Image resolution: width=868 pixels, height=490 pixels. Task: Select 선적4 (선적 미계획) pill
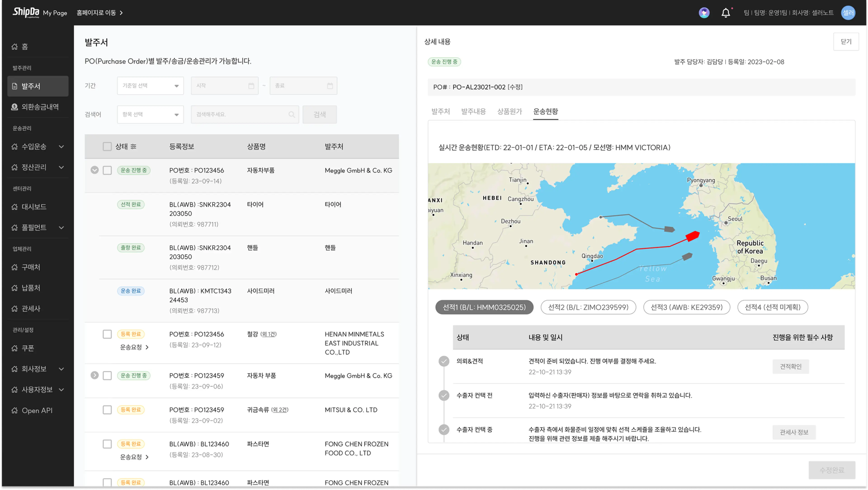[773, 307]
